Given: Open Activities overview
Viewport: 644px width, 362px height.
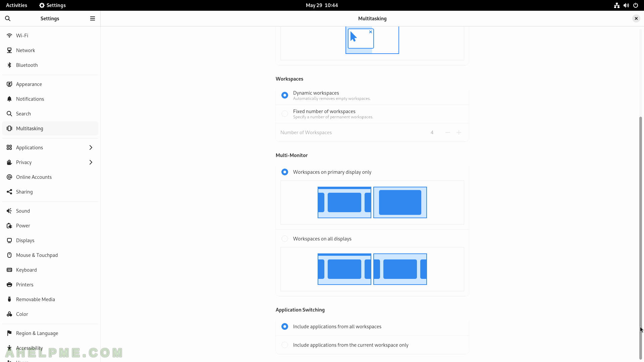Looking at the screenshot, I should click(16, 5).
